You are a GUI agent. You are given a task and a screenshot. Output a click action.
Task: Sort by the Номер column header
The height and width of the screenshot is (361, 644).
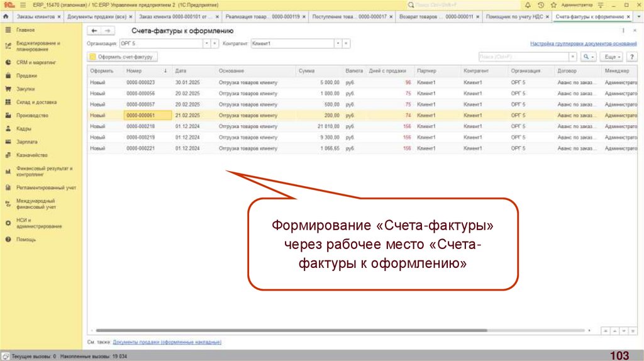[147, 71]
